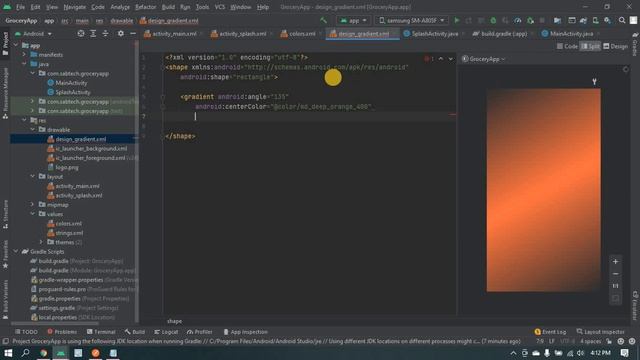Image resolution: width=640 pixels, height=360 pixels.
Task: Open the Device Manager phone icon
Action: click(x=596, y=20)
